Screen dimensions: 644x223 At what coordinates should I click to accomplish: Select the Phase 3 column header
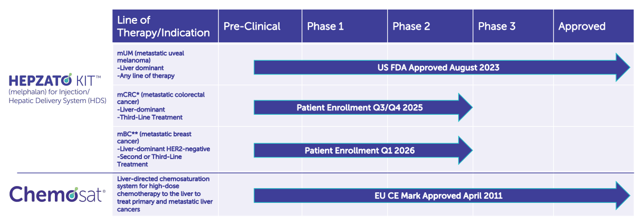pyautogui.click(x=496, y=26)
